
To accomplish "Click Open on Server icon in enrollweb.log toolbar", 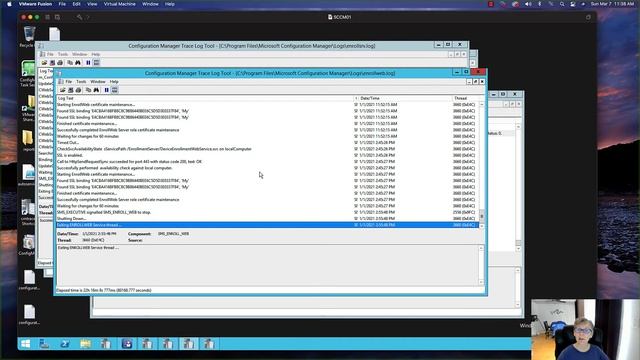I will [71, 90].
